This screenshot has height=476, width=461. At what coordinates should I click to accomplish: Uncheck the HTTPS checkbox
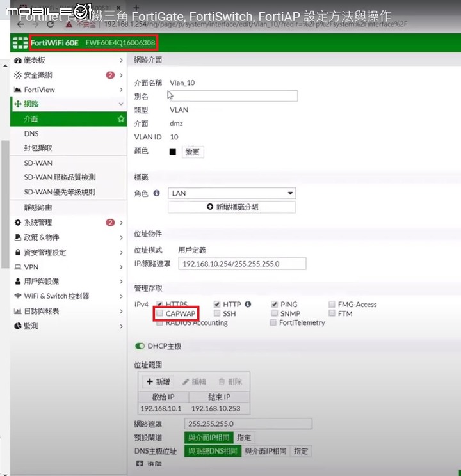click(x=159, y=303)
